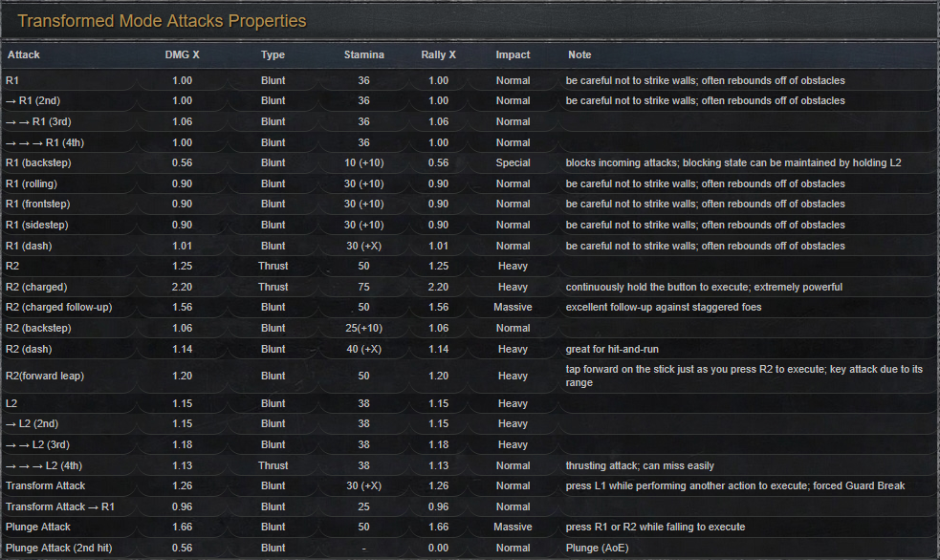Click the Type column header
The height and width of the screenshot is (560, 940).
click(x=273, y=54)
